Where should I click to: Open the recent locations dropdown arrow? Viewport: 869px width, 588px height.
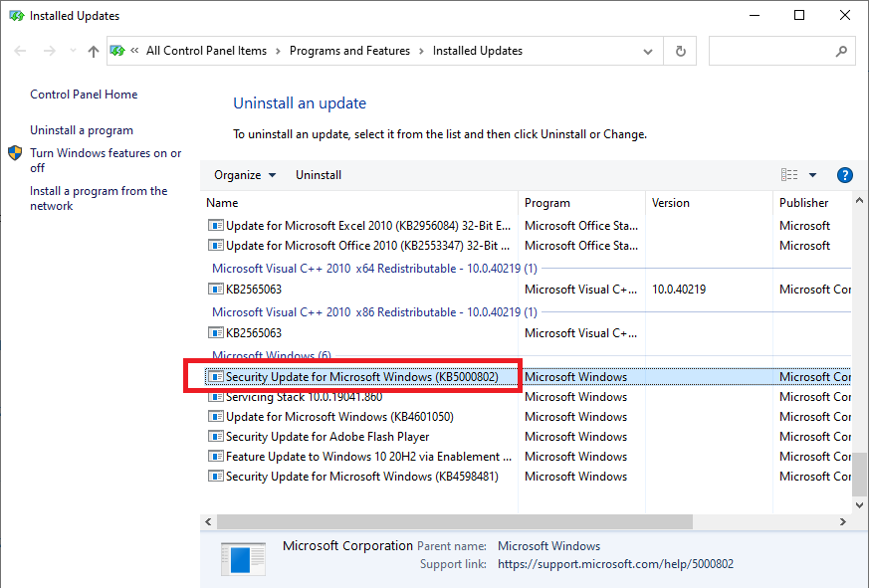73,51
